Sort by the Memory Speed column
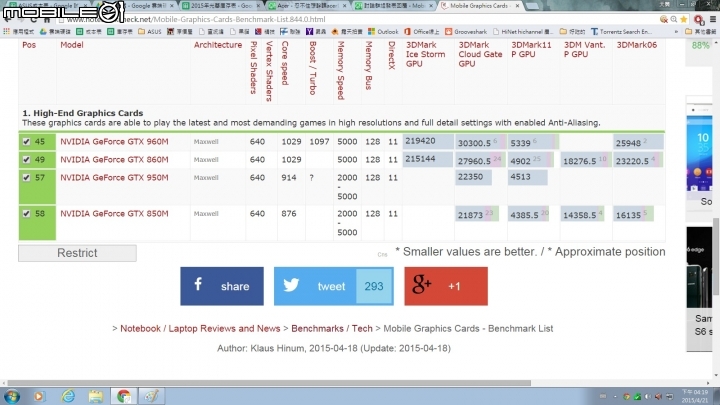Screen dimensions: 720x405 click(341, 70)
